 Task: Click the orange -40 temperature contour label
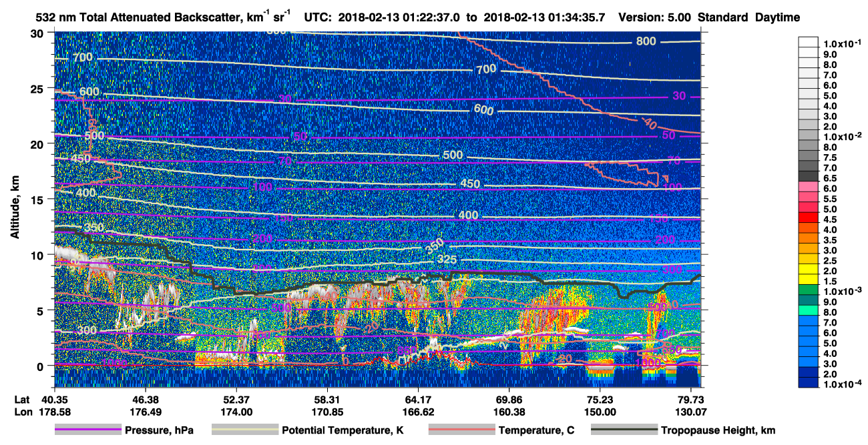(648, 123)
